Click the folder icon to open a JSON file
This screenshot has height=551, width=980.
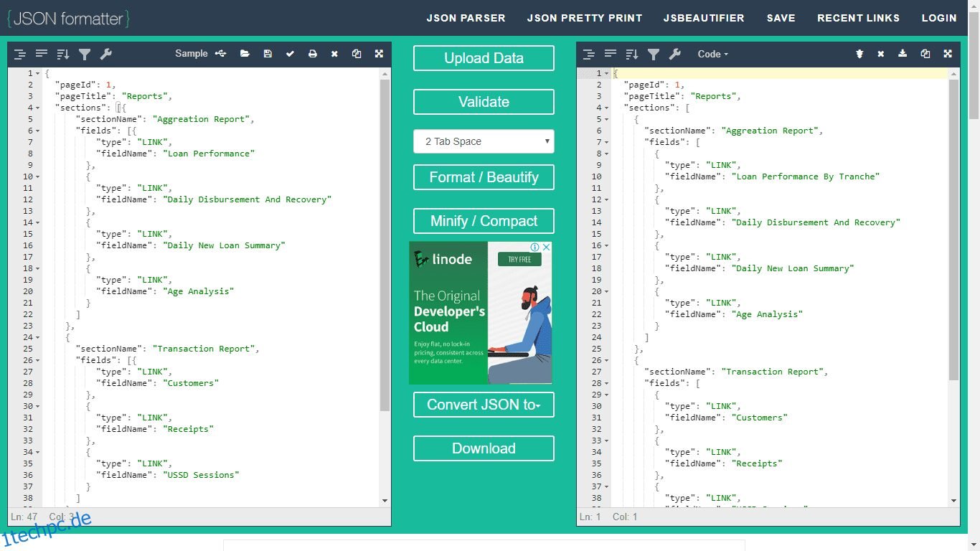(x=245, y=53)
